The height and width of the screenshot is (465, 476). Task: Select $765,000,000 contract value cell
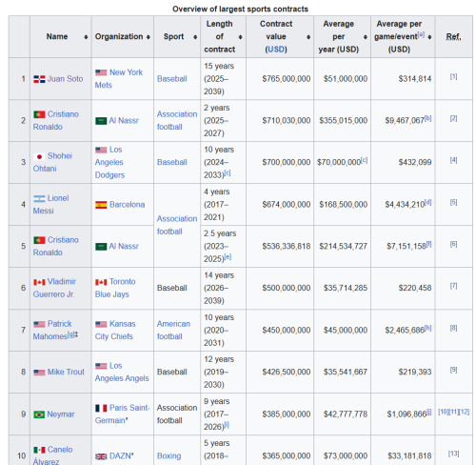[280, 79]
